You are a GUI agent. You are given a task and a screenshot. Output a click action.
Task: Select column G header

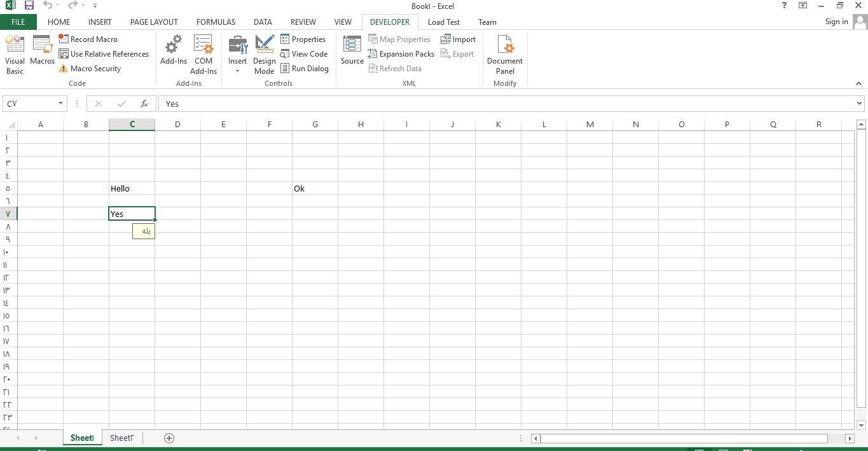[x=315, y=125]
